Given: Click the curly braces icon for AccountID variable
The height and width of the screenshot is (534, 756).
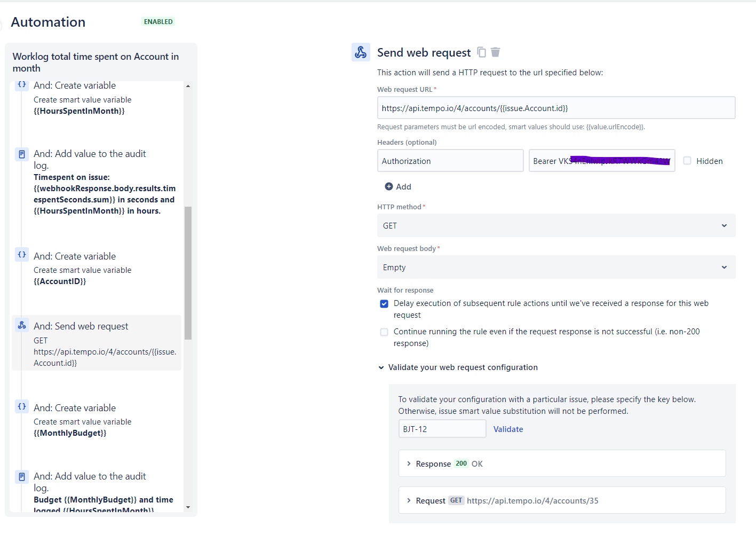Looking at the screenshot, I should point(22,255).
